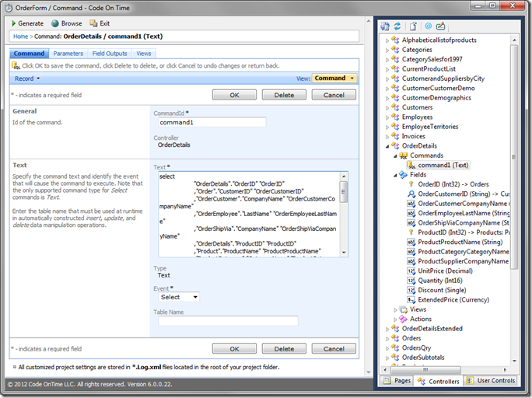Click explorer tree vertical scrollbar
Image resolution: width=532 pixels, height=398 pixels.
tap(514, 156)
